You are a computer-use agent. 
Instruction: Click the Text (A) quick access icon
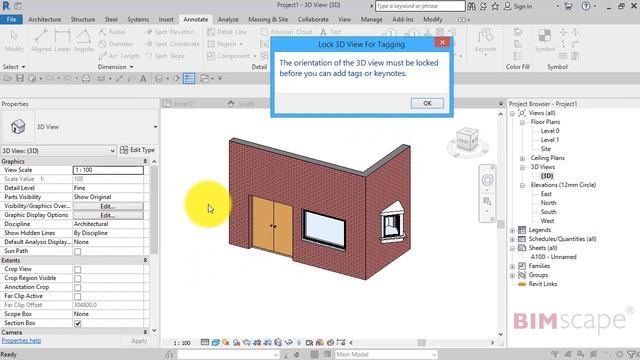(143, 78)
